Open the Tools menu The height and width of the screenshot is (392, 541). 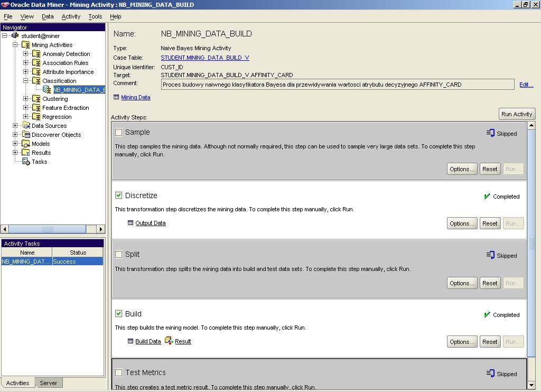point(95,16)
